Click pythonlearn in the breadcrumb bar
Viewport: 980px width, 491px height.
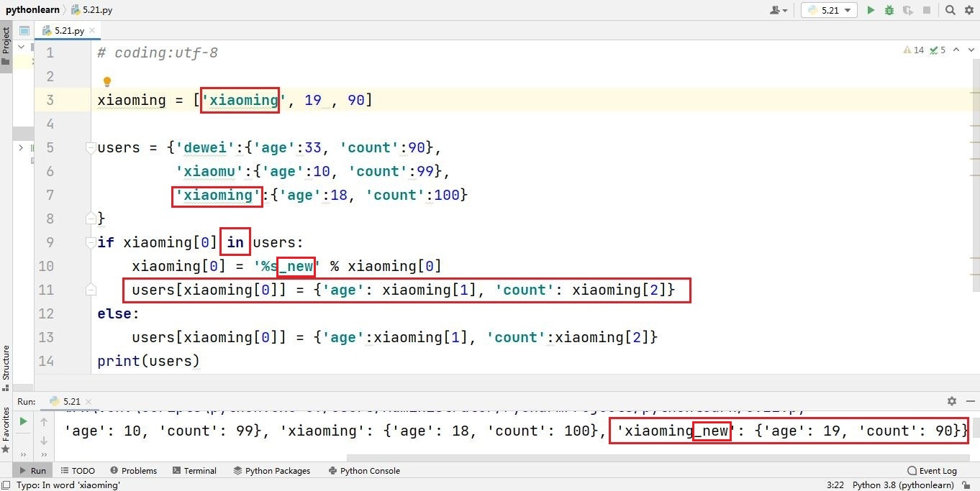point(32,10)
